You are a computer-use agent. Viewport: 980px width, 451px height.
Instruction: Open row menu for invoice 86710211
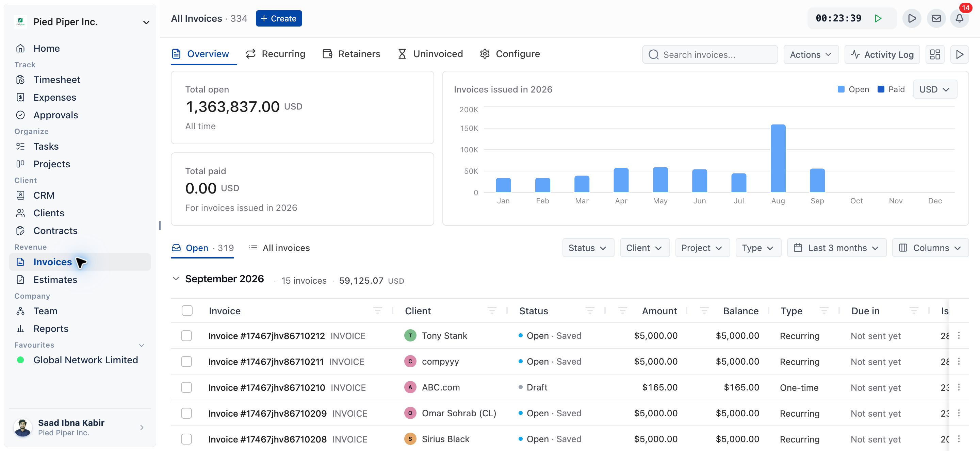(x=959, y=361)
